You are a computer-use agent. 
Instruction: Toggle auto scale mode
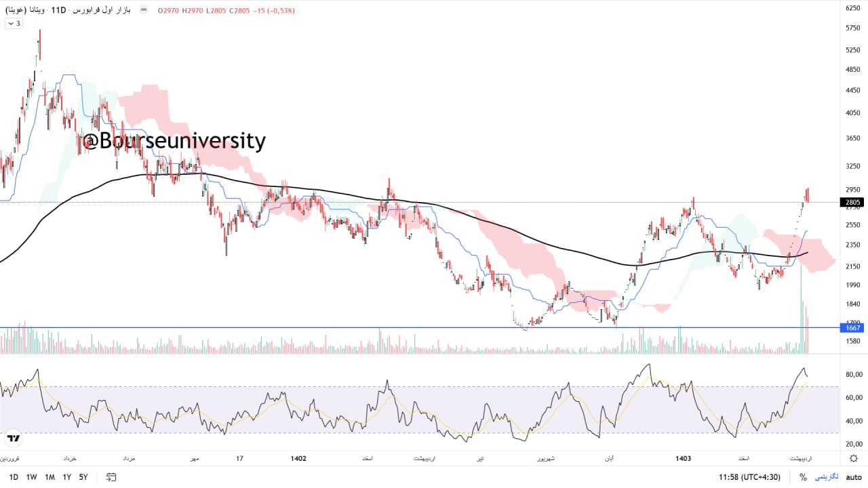[x=853, y=477]
